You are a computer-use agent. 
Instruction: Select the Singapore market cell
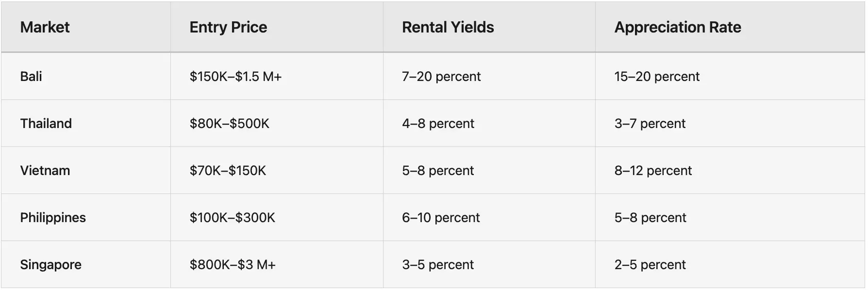click(x=50, y=264)
